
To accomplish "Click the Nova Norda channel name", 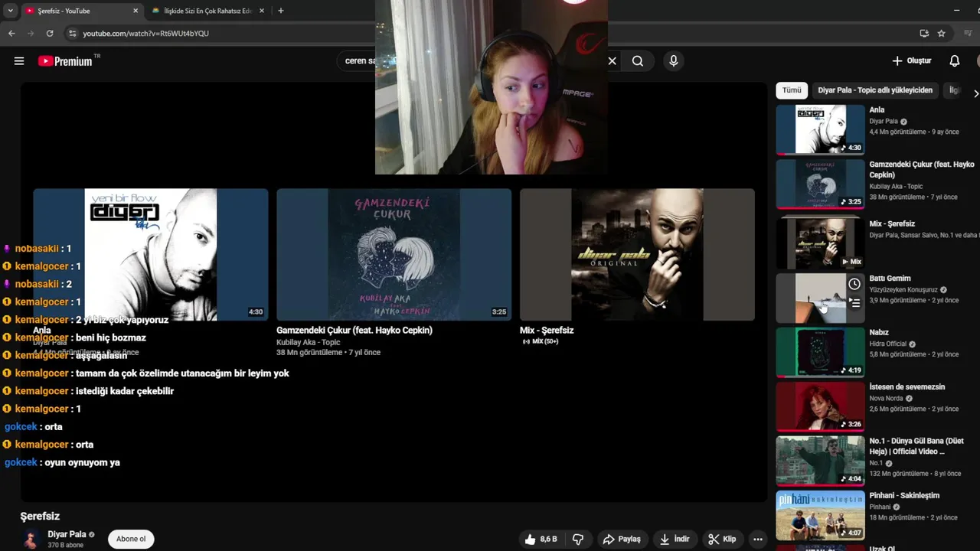I will coord(886,399).
